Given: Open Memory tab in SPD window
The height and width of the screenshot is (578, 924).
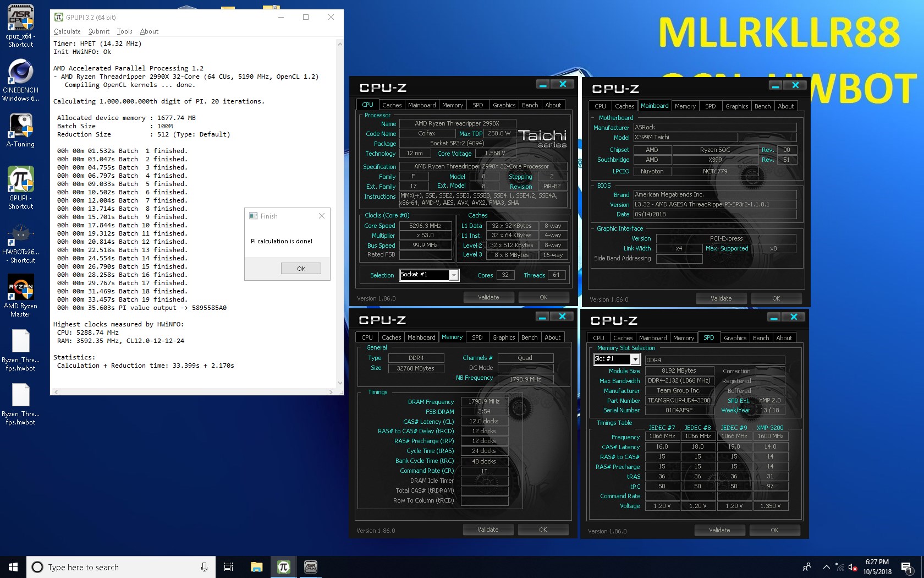Looking at the screenshot, I should coord(684,338).
